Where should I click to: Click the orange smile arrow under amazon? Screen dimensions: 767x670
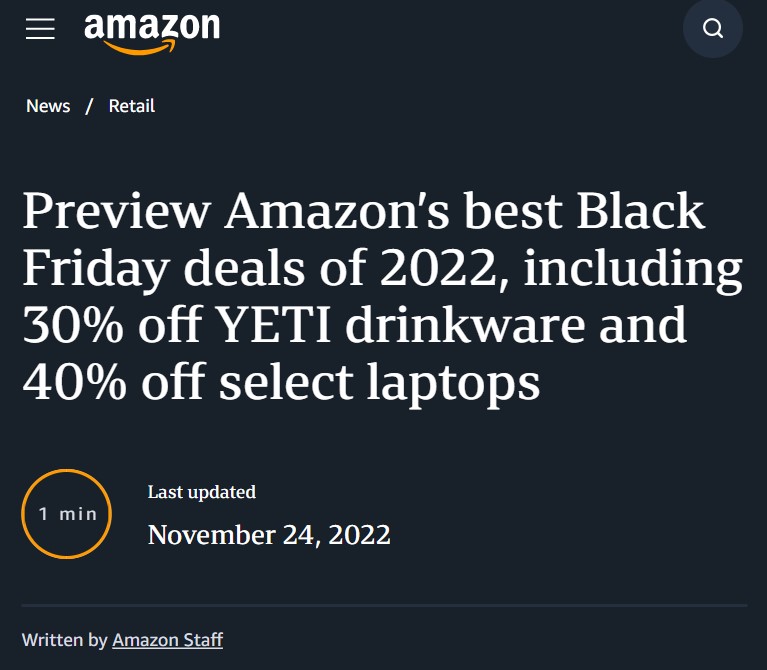tap(139, 47)
